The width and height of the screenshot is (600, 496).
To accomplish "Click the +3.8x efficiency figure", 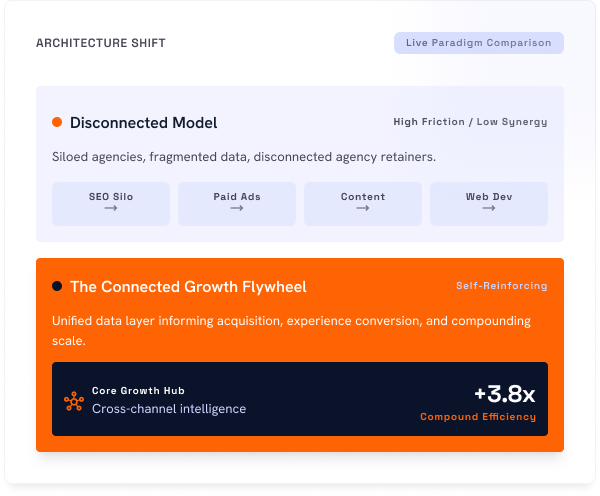I will (505, 394).
